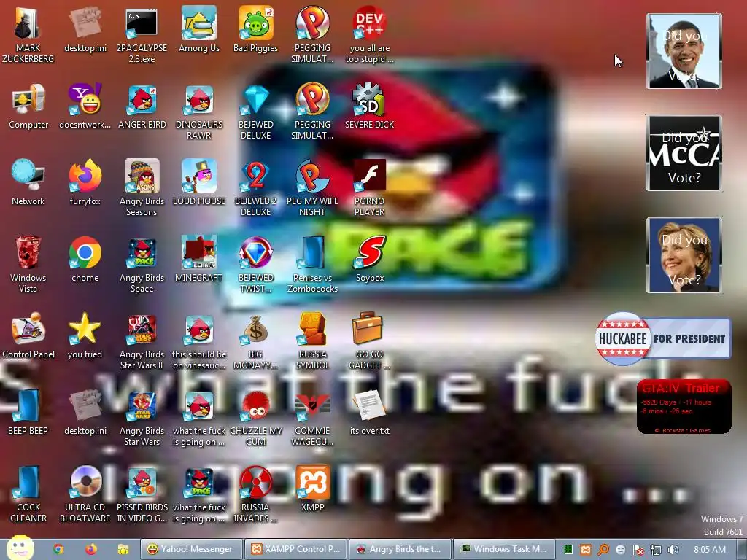Launch the furryfox Firefox shortcut
The height and width of the screenshot is (560, 747).
click(85, 182)
